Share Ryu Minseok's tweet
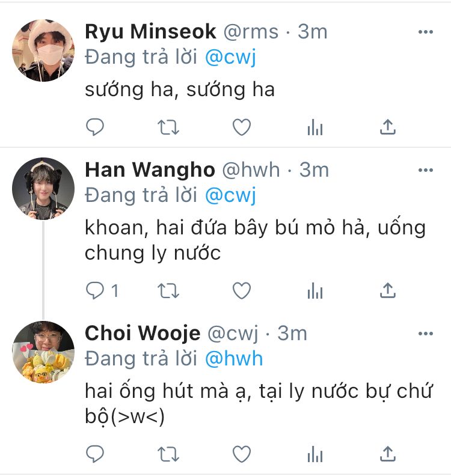 click(388, 127)
